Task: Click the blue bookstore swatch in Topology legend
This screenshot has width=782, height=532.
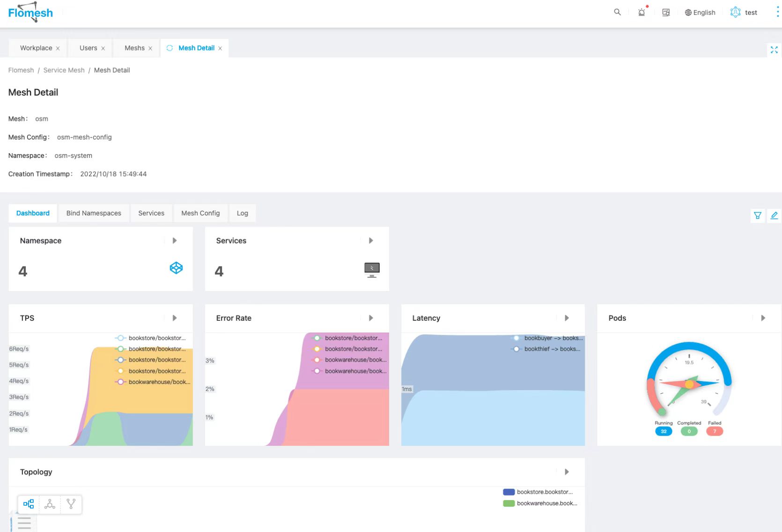Action: click(x=509, y=492)
